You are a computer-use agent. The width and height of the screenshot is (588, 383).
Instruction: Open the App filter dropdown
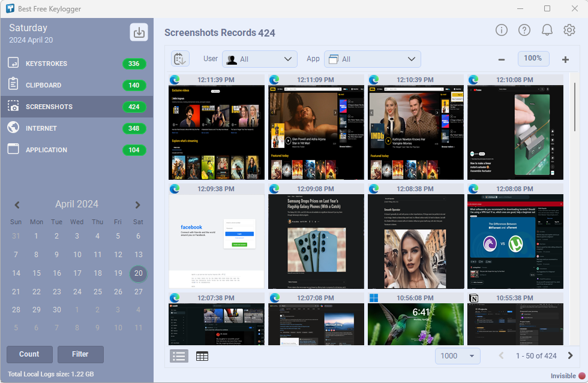(372, 59)
